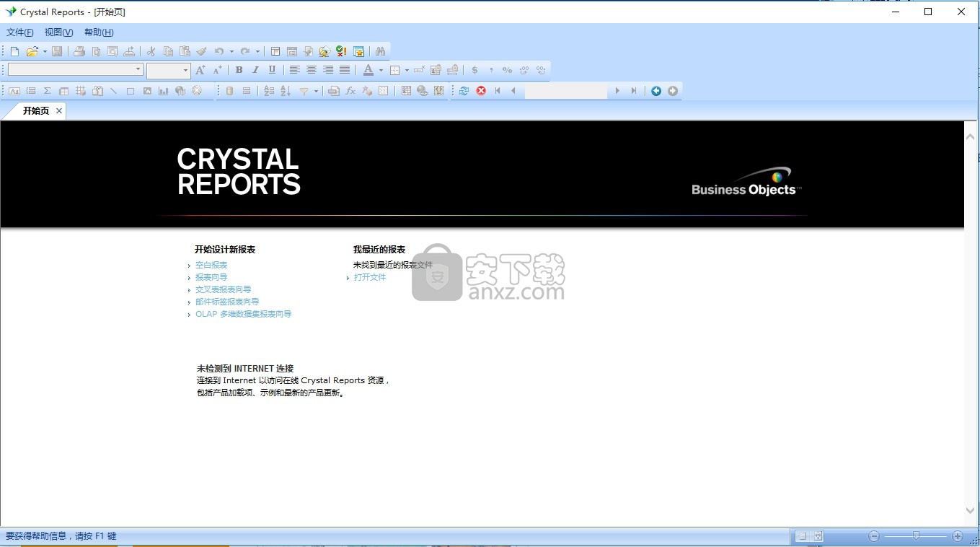The height and width of the screenshot is (547, 980).
Task: Click the 邮件标签报表向导 link
Action: (x=227, y=302)
